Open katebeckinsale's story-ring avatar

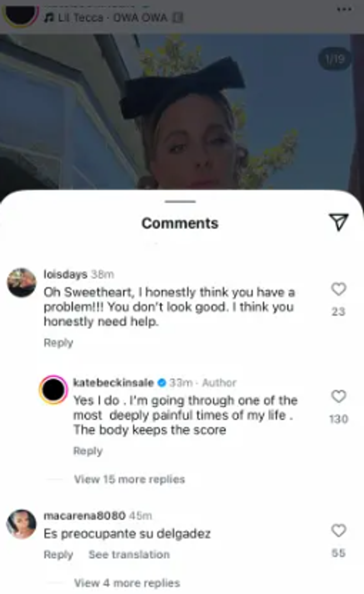53,390
